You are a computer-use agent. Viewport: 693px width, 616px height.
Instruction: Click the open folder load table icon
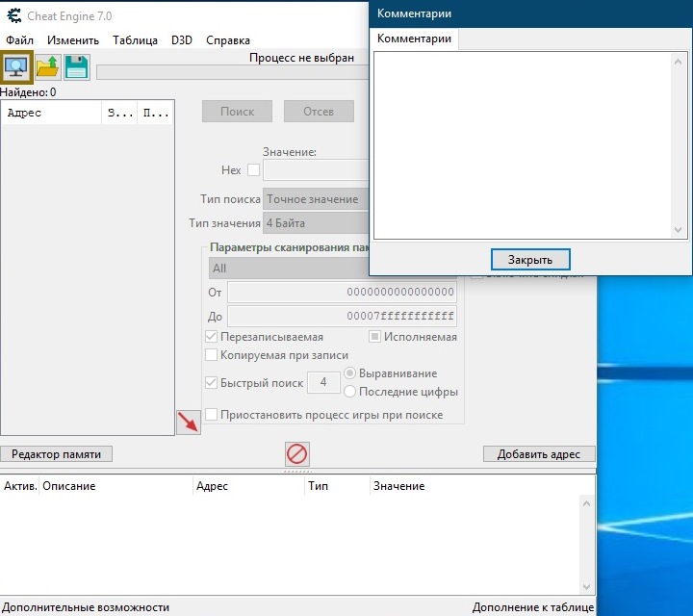tap(47, 66)
